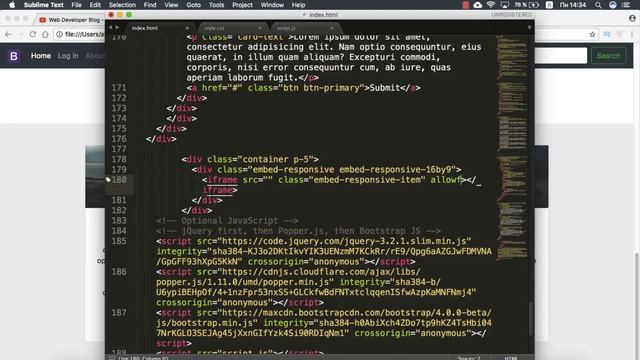Click the IQ extension icon in browser
640x360 pixels.
click(607, 34)
